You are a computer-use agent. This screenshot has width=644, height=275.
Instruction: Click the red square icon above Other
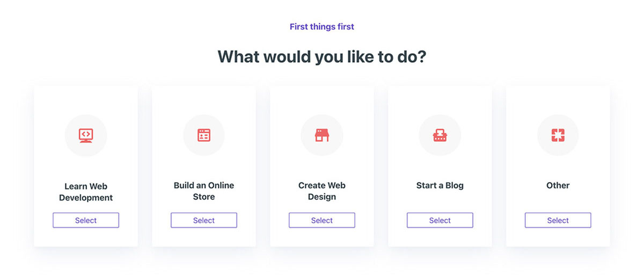point(558,135)
